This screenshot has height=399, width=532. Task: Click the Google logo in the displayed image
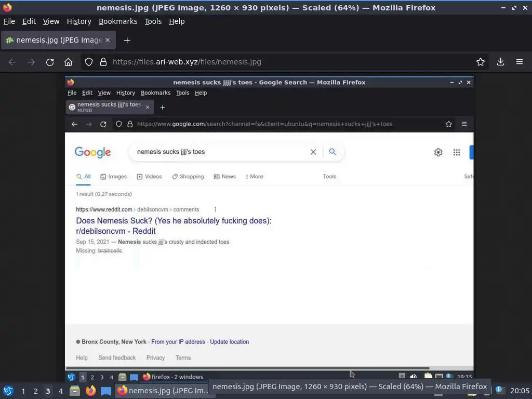92,152
